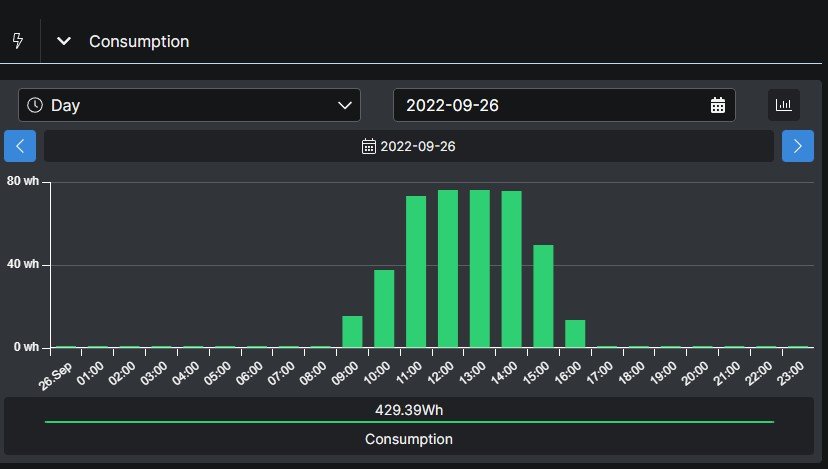Image resolution: width=828 pixels, height=469 pixels.
Task: Select the 14:00 consumption bar
Action: tap(511, 269)
